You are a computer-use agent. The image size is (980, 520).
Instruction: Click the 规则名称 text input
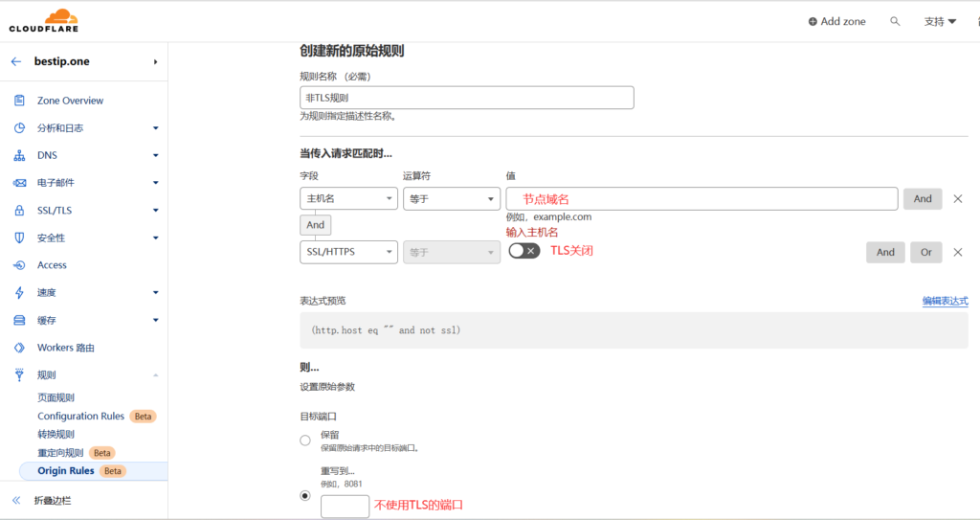coord(466,98)
